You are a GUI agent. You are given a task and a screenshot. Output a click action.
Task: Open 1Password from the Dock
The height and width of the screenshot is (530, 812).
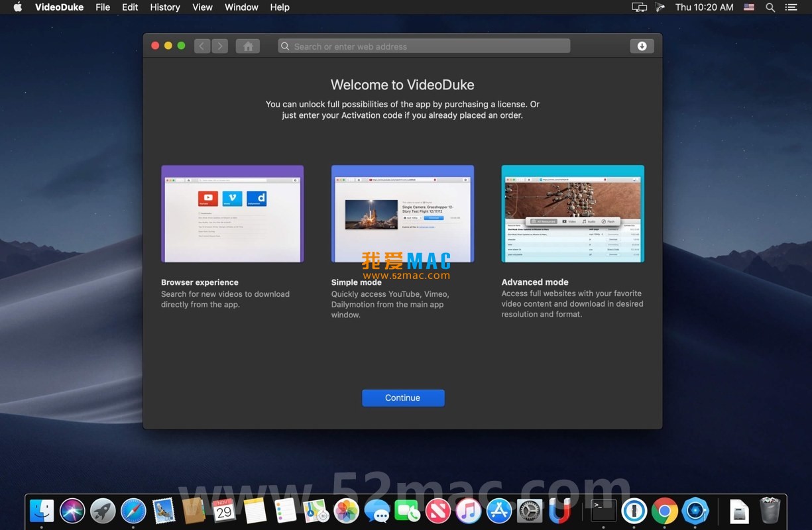tap(634, 510)
